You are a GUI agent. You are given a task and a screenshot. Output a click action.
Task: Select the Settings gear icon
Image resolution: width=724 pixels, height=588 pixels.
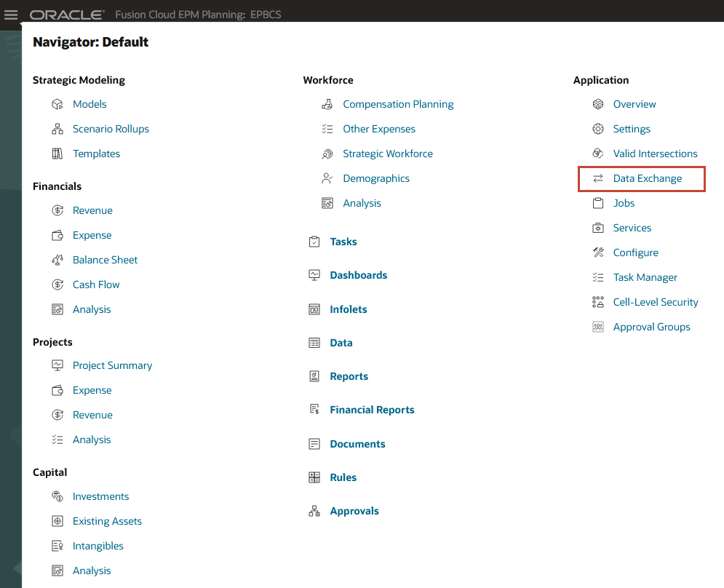click(x=597, y=129)
